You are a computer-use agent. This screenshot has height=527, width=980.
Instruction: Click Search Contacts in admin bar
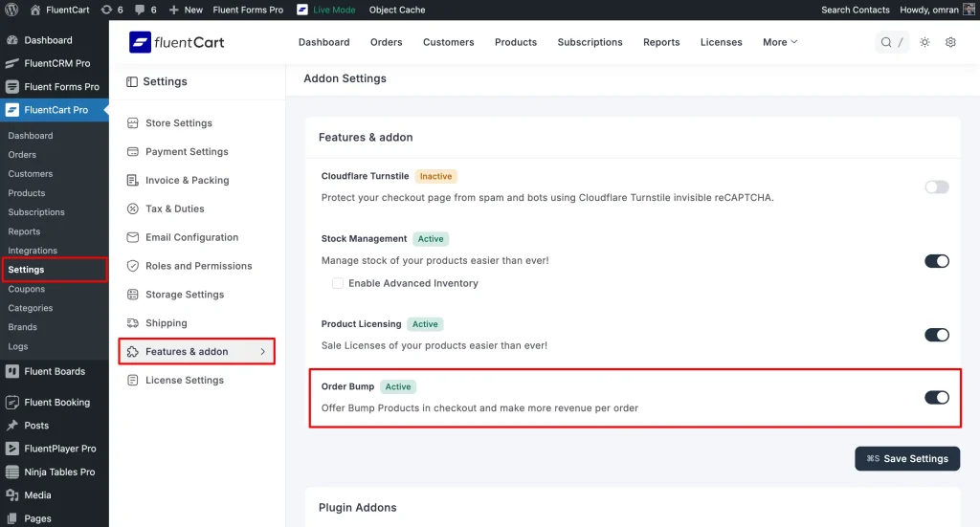pos(855,10)
